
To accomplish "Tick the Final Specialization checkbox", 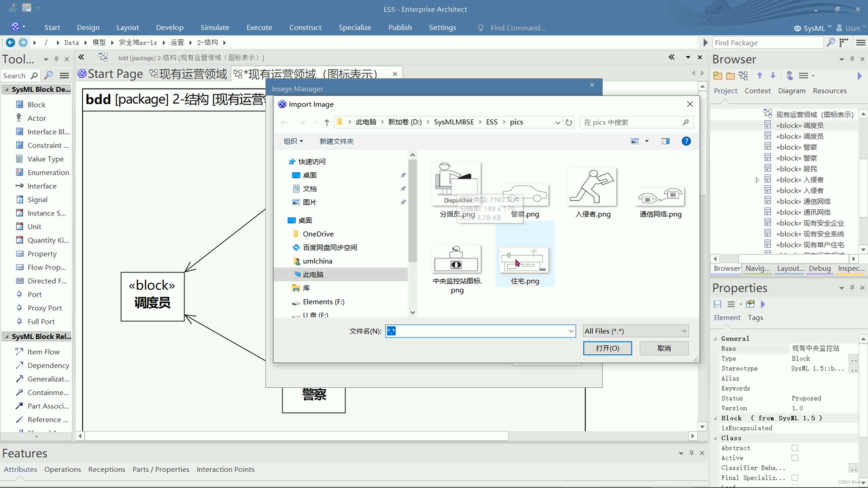I will point(794,478).
